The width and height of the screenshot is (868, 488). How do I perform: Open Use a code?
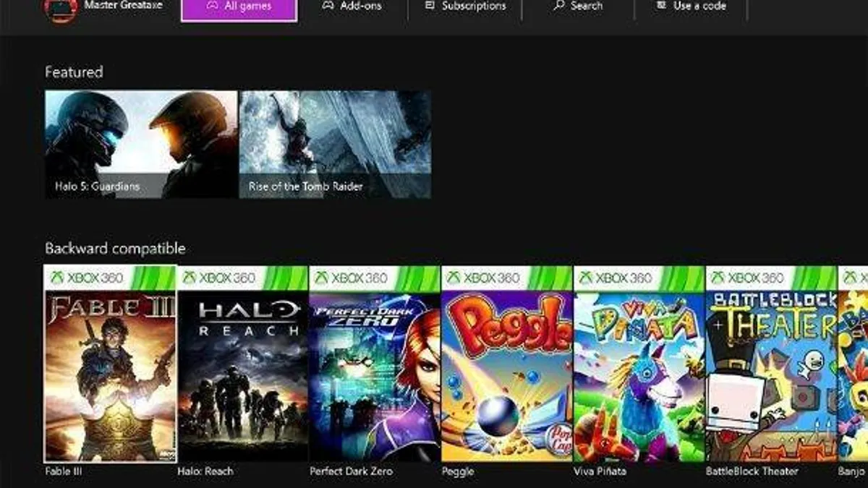click(x=691, y=5)
